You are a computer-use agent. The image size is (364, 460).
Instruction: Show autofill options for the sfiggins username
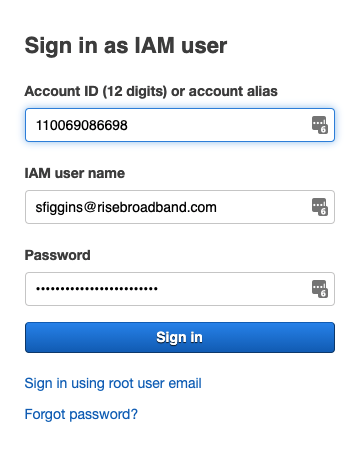tap(320, 207)
